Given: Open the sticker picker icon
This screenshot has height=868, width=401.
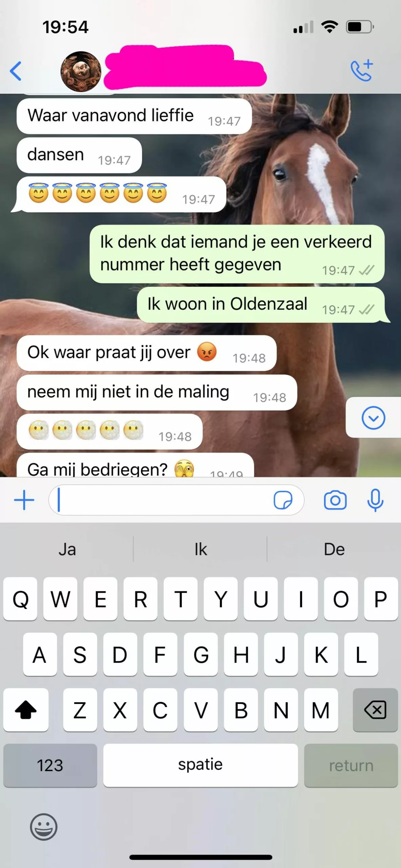Looking at the screenshot, I should pyautogui.click(x=283, y=500).
